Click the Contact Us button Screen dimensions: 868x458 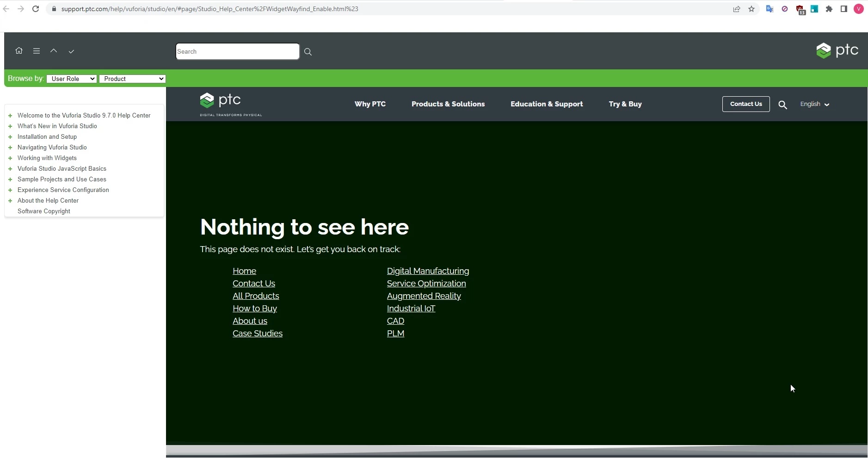746,104
